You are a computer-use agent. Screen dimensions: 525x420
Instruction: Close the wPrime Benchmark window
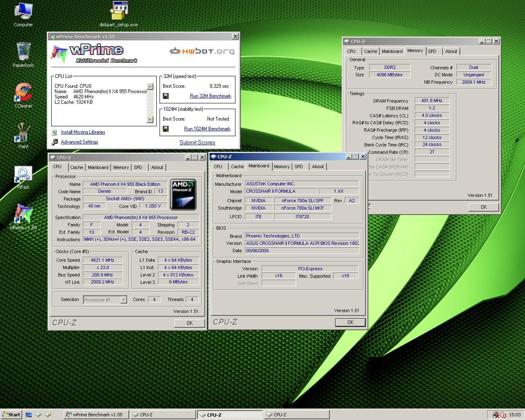pos(235,37)
